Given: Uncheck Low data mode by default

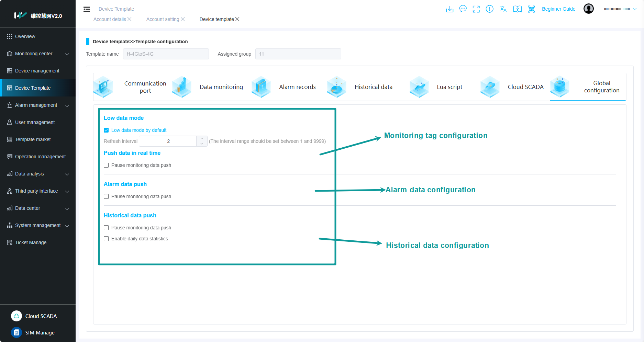Looking at the screenshot, I should coord(106,130).
